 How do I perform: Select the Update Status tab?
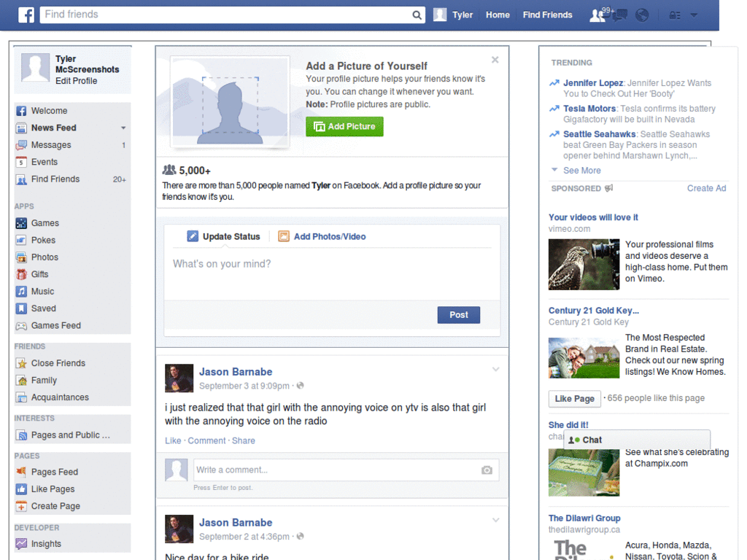(223, 236)
